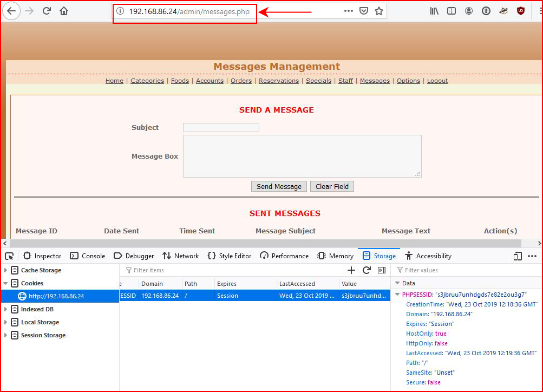This screenshot has height=392, width=543.
Task: Refresh the cookie storage list
Action: (x=367, y=270)
